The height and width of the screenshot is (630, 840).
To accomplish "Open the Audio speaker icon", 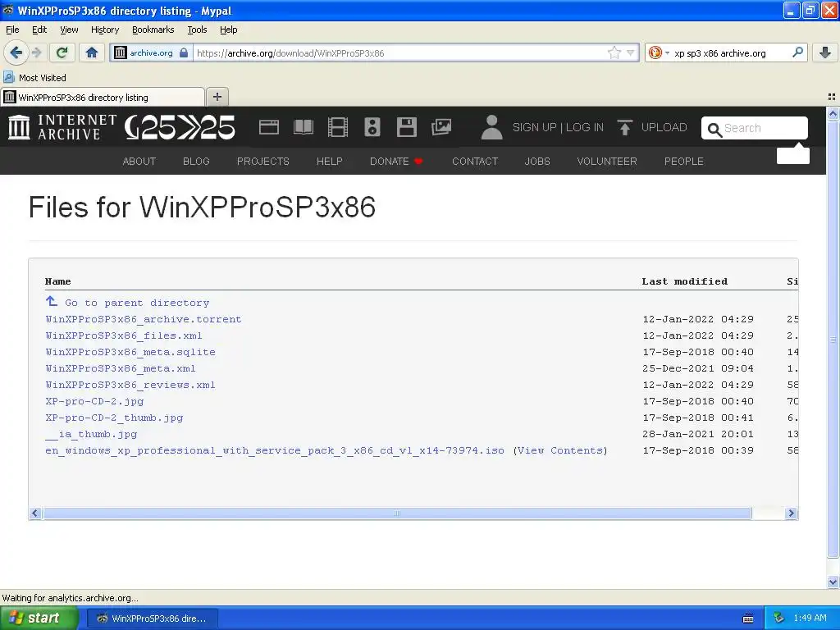I will pos(372,127).
